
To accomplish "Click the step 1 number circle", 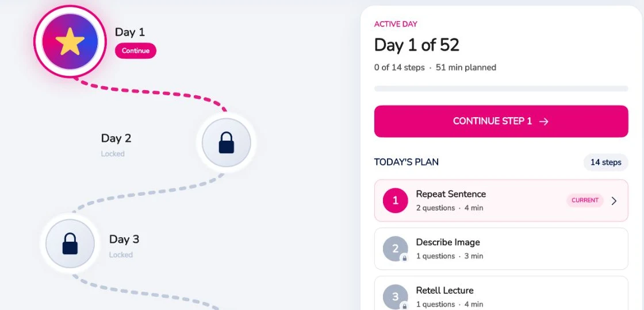I will pyautogui.click(x=395, y=200).
